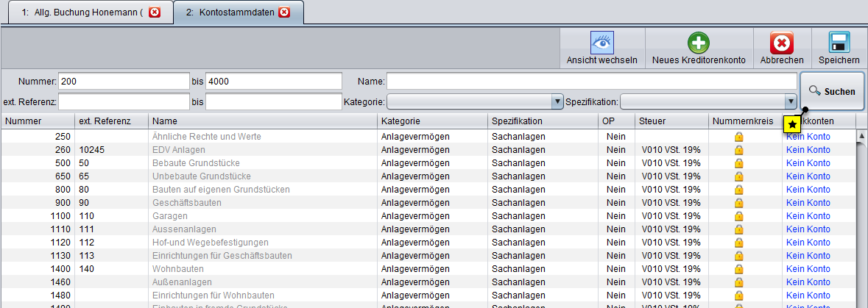
Task: Click the yellow star marker icon
Action: (x=792, y=126)
